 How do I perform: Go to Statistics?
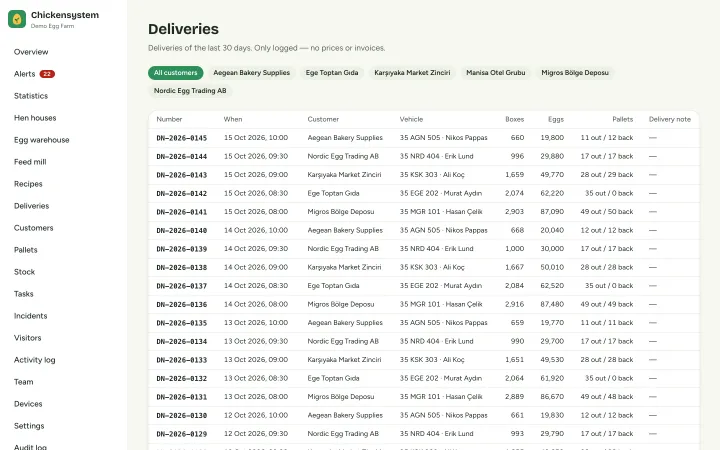click(31, 96)
